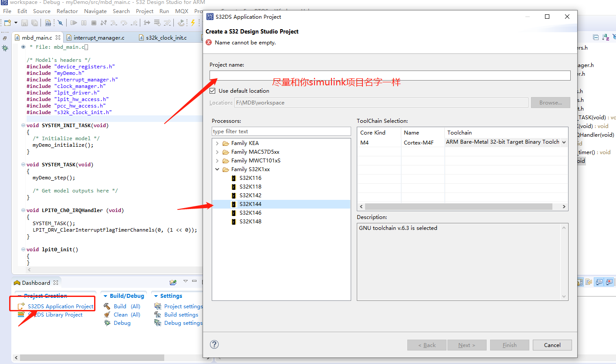Click the Dashboard view link-project icon
Image resolution: width=616 pixels, height=364 pixels.
click(x=173, y=282)
